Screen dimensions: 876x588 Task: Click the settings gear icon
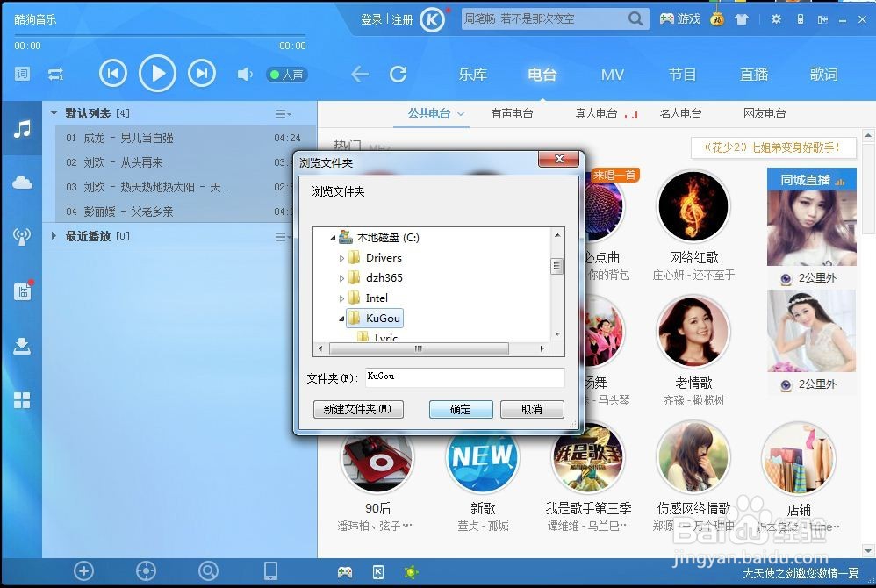(x=775, y=18)
